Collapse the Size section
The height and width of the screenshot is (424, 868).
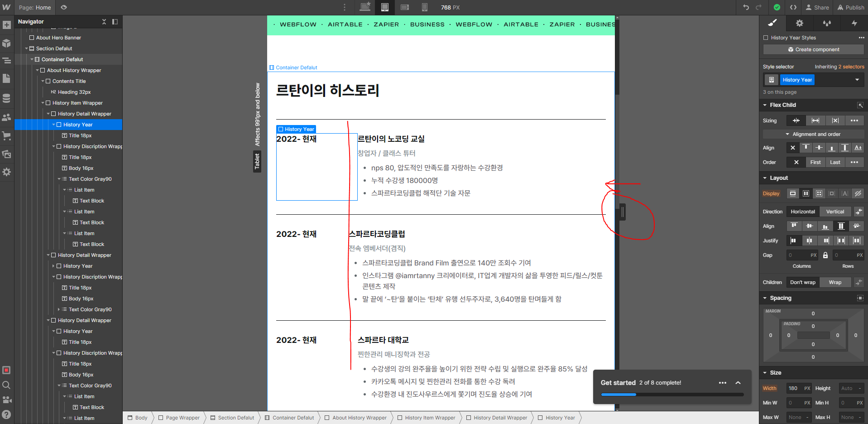(x=765, y=373)
